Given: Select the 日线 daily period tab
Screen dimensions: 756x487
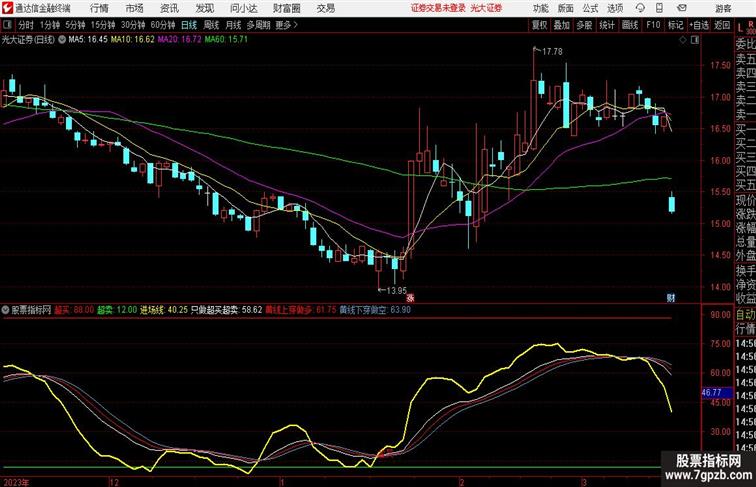Looking at the screenshot, I should coord(189,25).
